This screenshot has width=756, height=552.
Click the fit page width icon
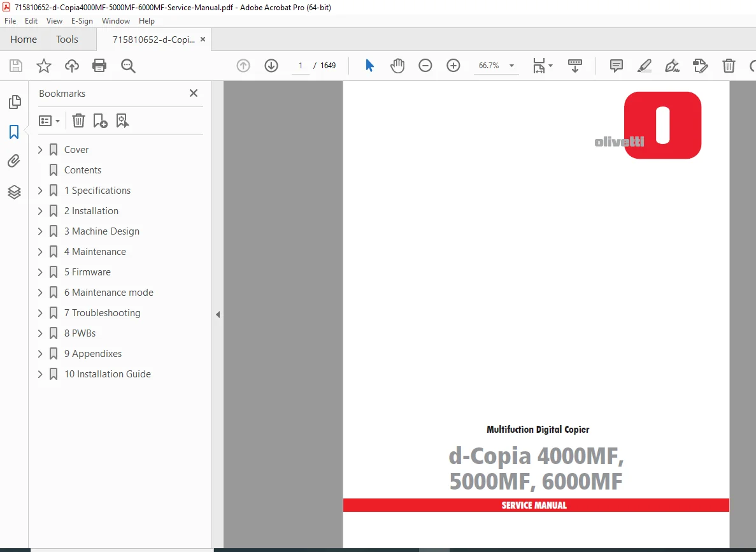pos(539,66)
